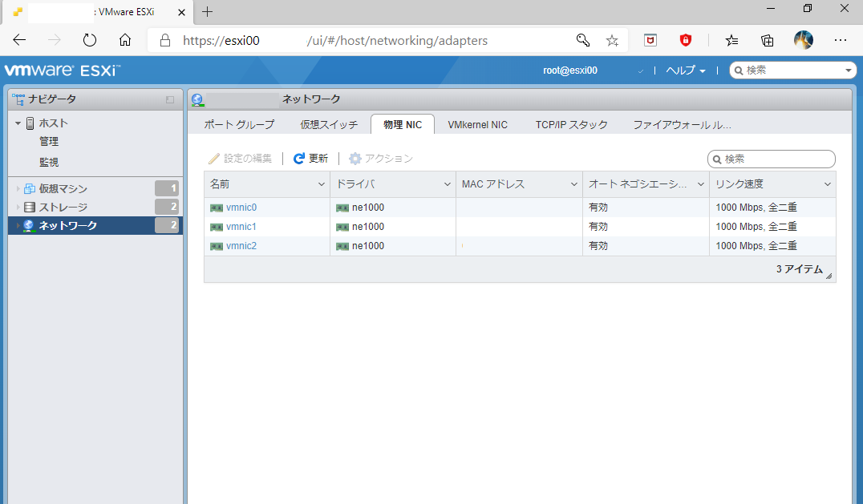This screenshot has height=504, width=863.
Task: Select ストレージ in the navigator
Action: click(63, 208)
